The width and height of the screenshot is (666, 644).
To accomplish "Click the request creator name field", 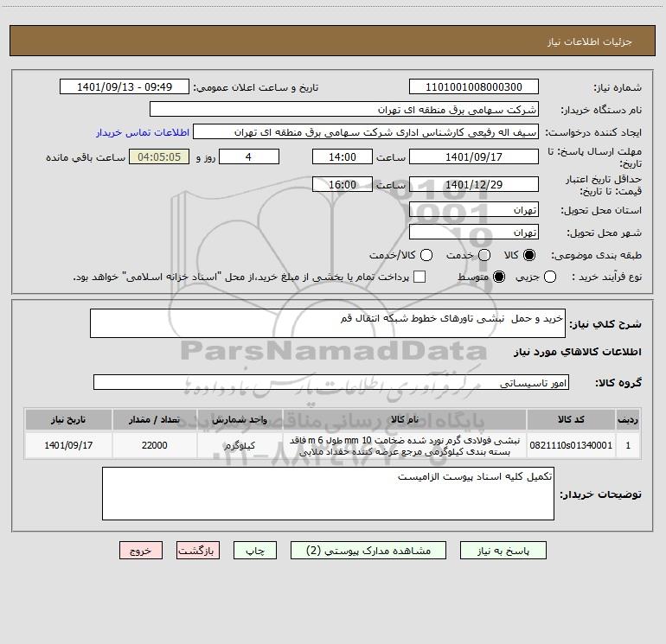I will (x=366, y=132).
